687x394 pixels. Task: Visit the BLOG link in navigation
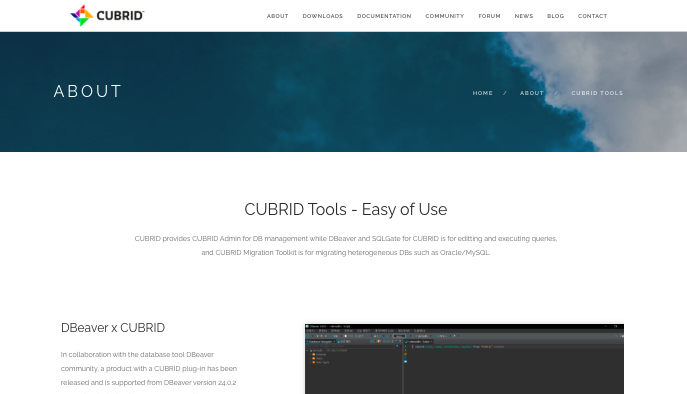pos(555,16)
